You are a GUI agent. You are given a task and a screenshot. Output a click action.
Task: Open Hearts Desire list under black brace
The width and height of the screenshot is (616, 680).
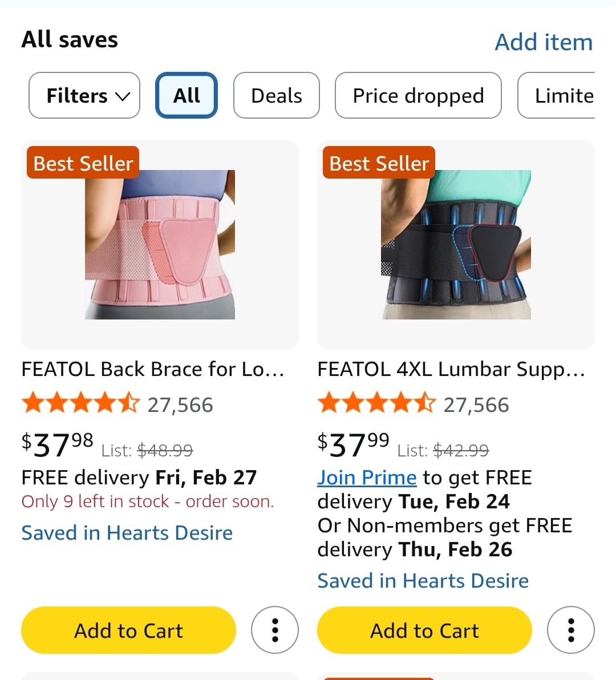tap(423, 581)
